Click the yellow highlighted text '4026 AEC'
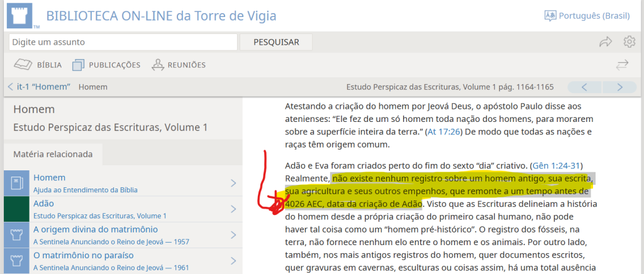The width and height of the screenshot is (644, 274). click(x=303, y=204)
